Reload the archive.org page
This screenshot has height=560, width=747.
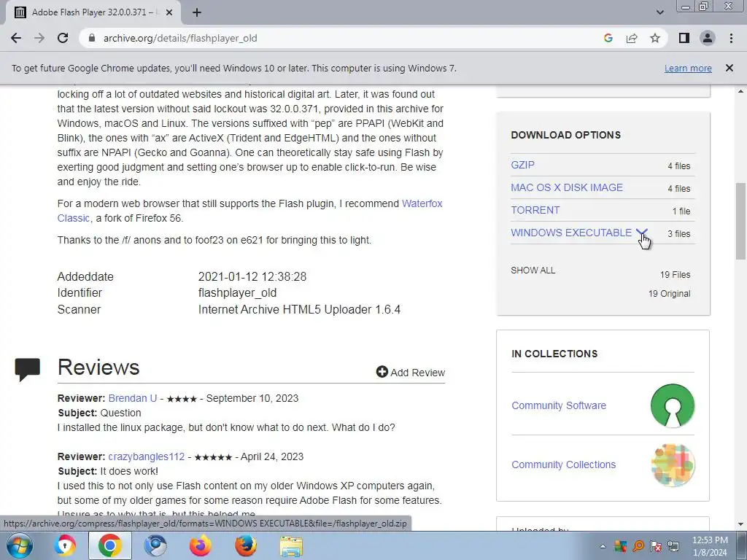tap(63, 38)
